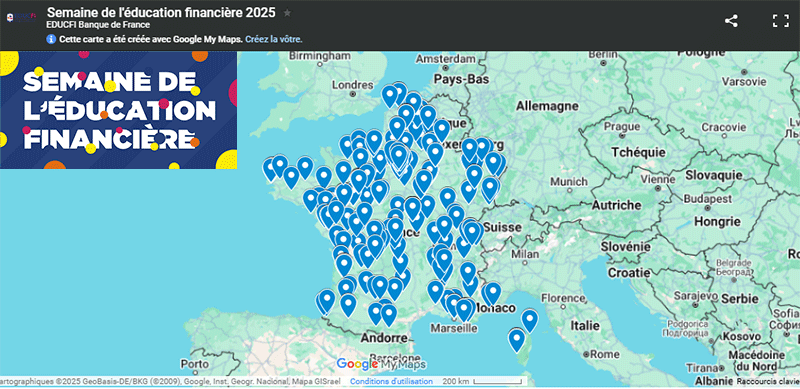Viewport: 800px width, 389px height.
Task: Click the 'Autriche' country label
Action: click(x=616, y=205)
